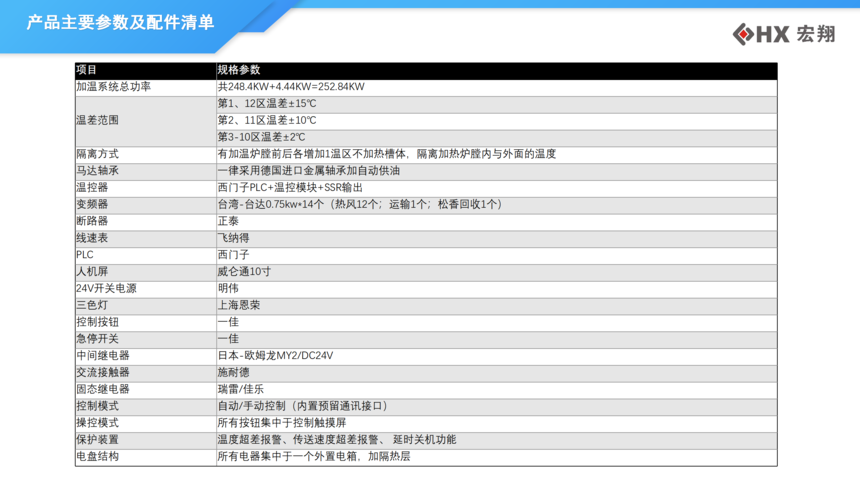Click the 马达轴承 row label
Viewport: 860px width, 484px height.
[x=98, y=171]
